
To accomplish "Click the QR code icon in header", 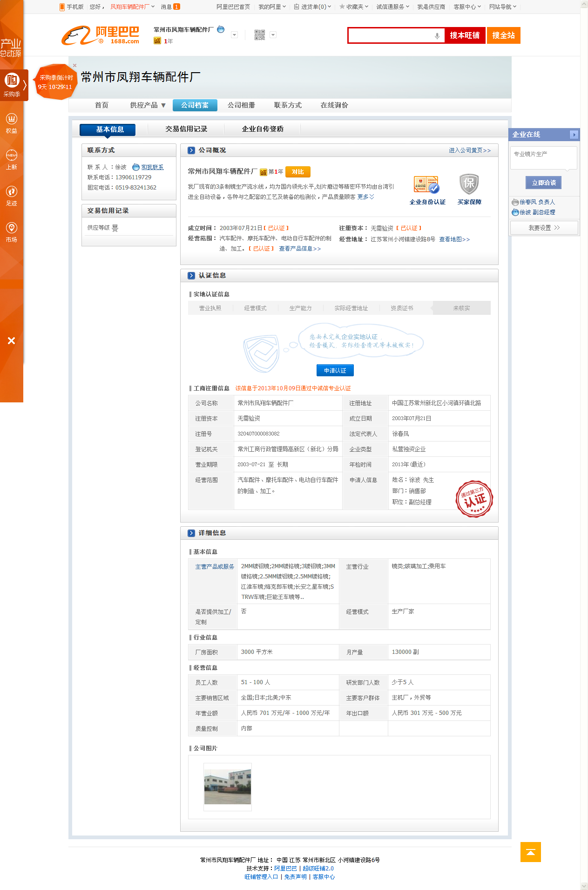I will pyautogui.click(x=259, y=35).
